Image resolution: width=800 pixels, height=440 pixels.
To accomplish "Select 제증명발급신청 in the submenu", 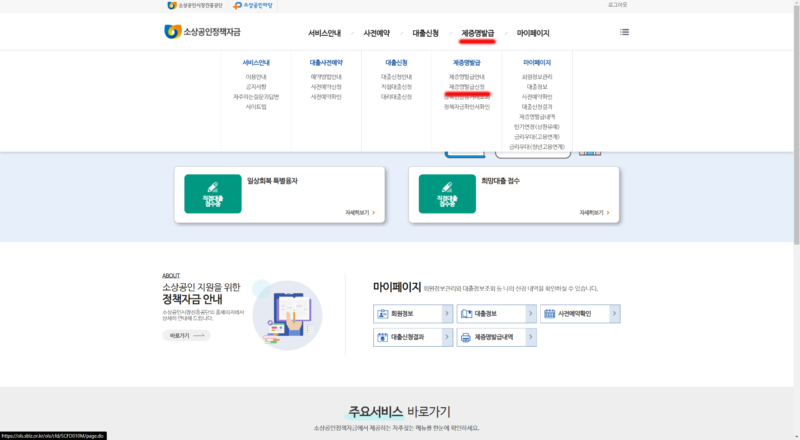I will click(467, 87).
